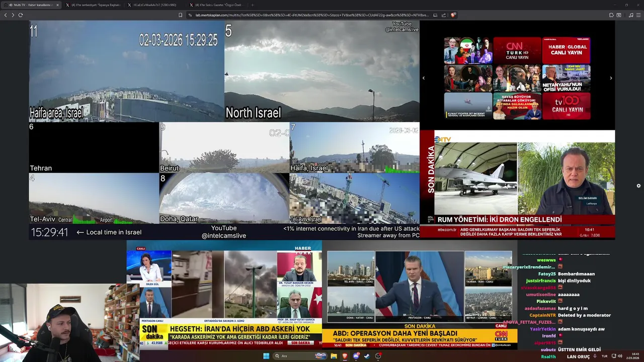Open chat user justsirfrancis's name
Image resolution: width=644 pixels, height=362 pixels.
[x=541, y=281]
